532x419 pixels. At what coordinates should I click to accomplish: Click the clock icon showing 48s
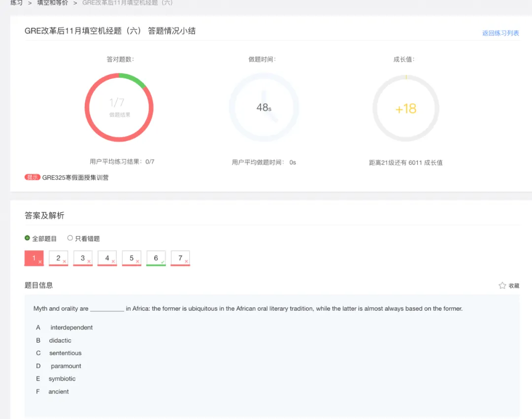pos(264,107)
